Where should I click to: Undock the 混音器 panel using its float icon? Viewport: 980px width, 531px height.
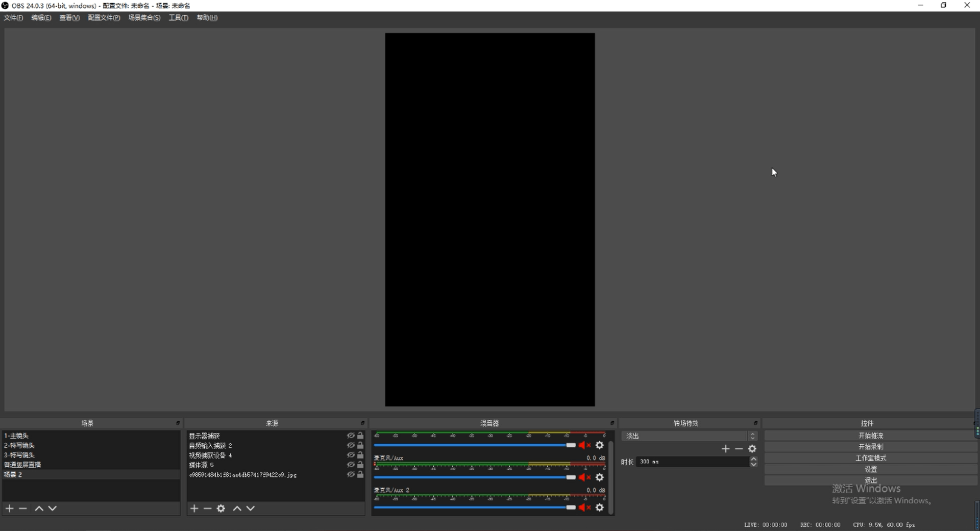[611, 423]
